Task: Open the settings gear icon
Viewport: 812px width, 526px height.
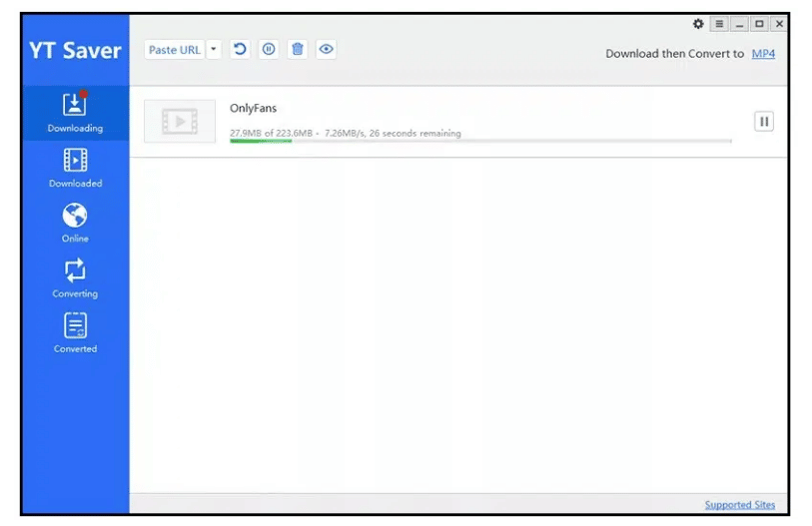Action: [x=698, y=24]
